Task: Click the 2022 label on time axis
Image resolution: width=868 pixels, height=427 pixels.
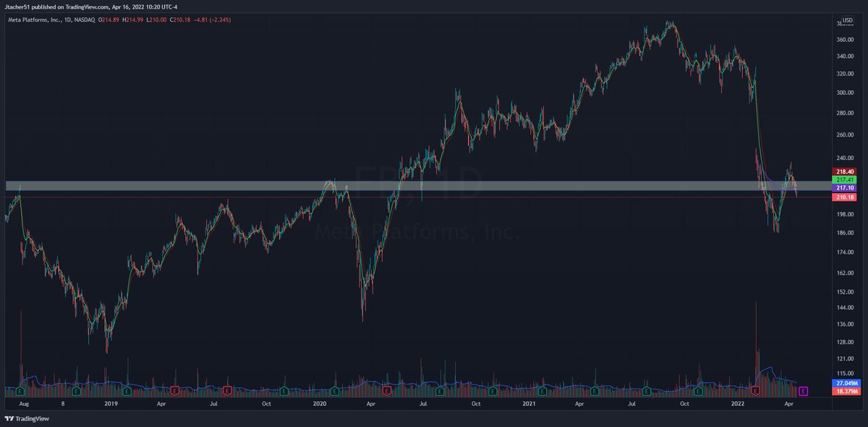Action: [x=738, y=403]
